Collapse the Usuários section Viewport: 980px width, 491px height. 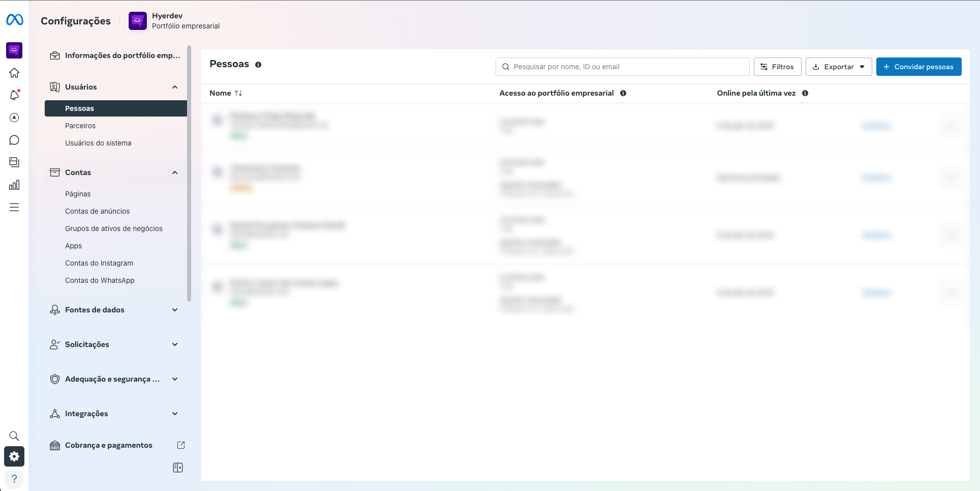pyautogui.click(x=175, y=87)
